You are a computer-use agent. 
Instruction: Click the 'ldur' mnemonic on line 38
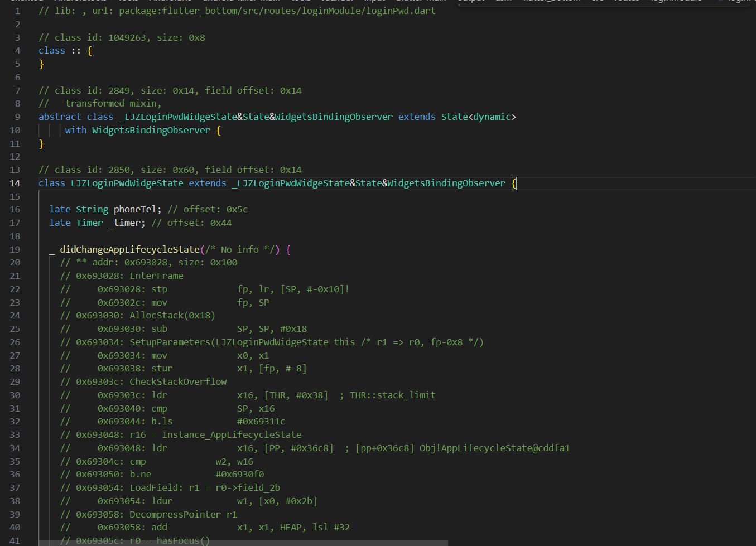tap(162, 501)
